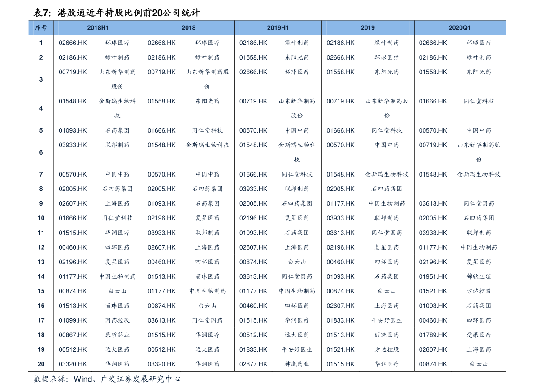The image size is (534, 392).
Task: Click 锦欣生殖 in the 2020Q1 column
Action: click(479, 277)
